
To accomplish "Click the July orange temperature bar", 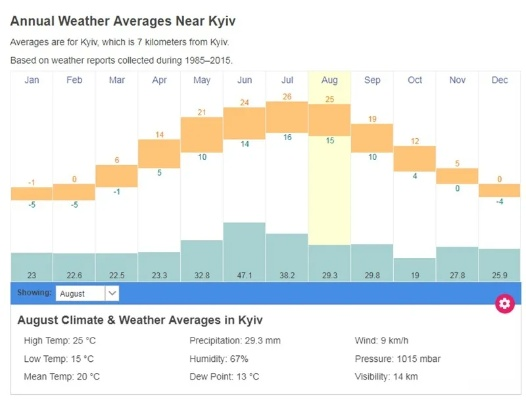I will (287, 117).
